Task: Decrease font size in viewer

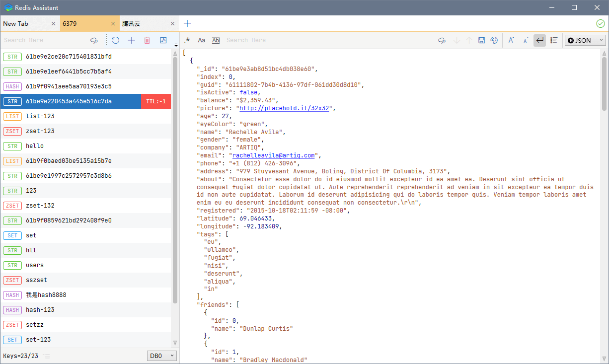Action: coord(526,40)
